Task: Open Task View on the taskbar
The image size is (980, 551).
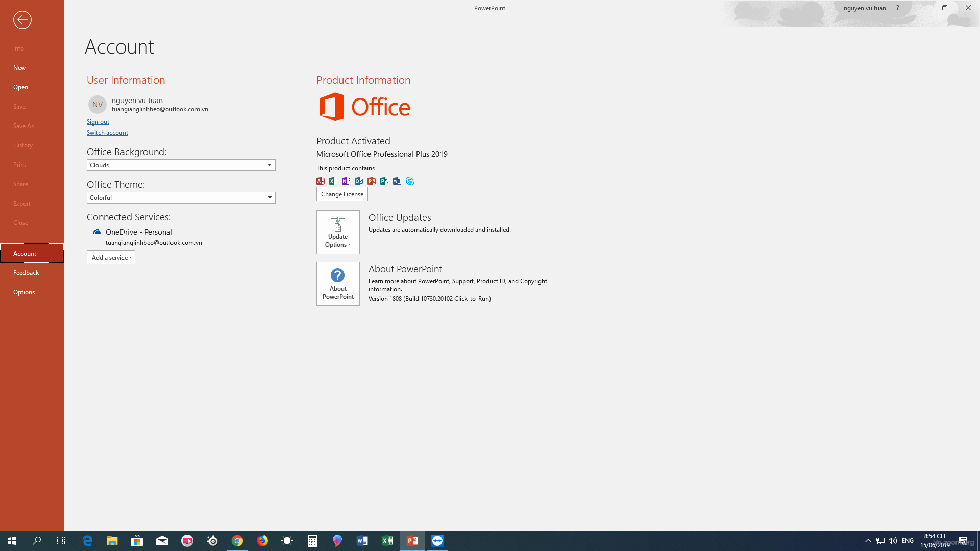Action: [61, 541]
